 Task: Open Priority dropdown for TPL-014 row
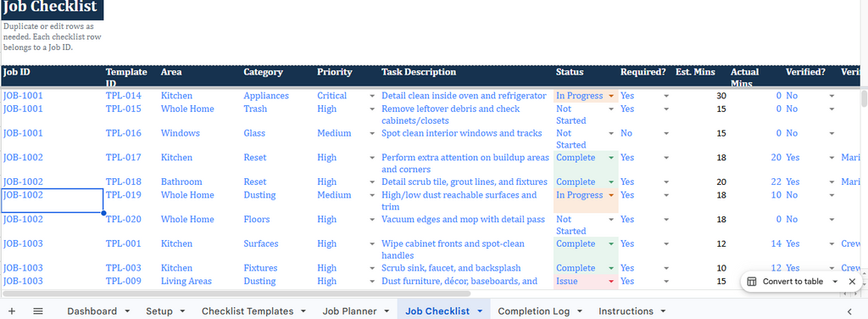tap(372, 96)
